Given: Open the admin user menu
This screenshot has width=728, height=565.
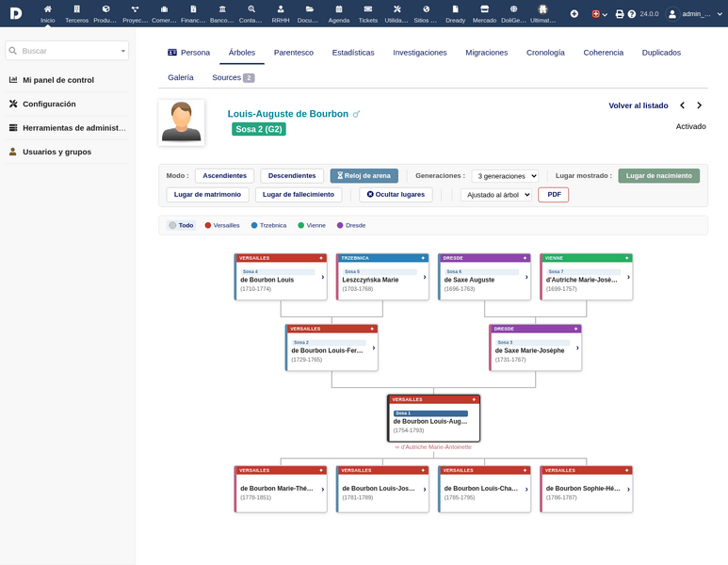Looking at the screenshot, I should [694, 14].
